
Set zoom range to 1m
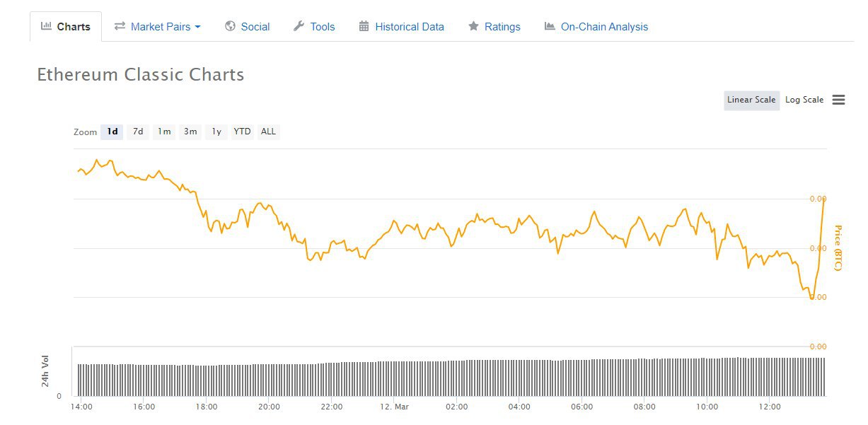point(164,132)
